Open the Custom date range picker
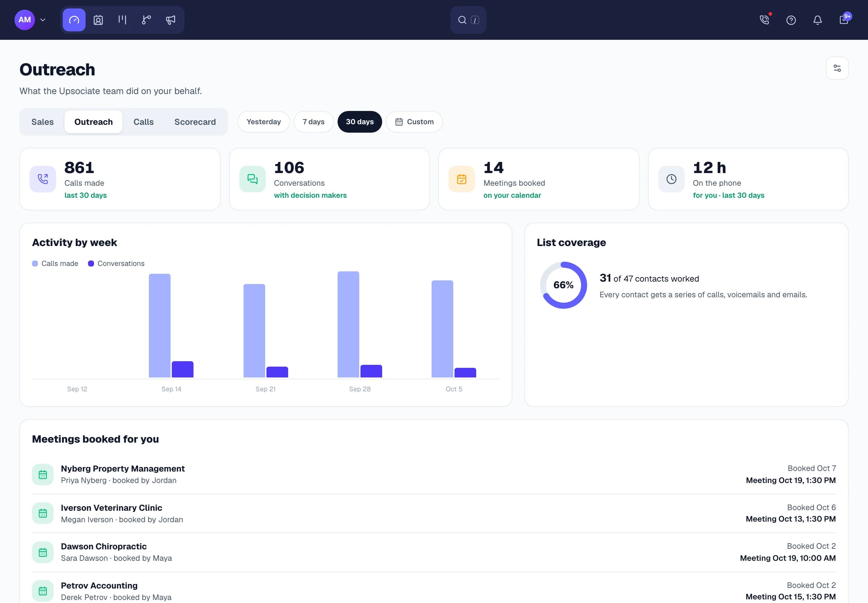This screenshot has height=603, width=868. tap(414, 122)
